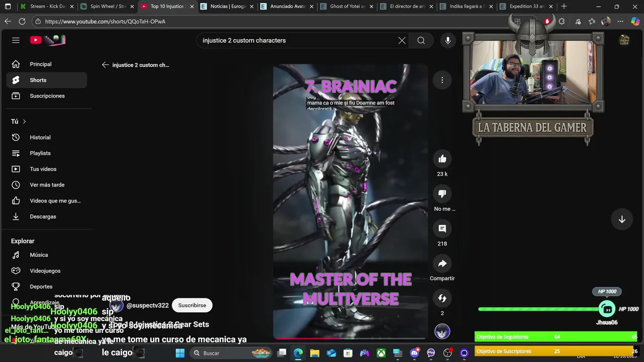Open Xbox app from taskbar
This screenshot has height=362, width=644.
coord(381,353)
